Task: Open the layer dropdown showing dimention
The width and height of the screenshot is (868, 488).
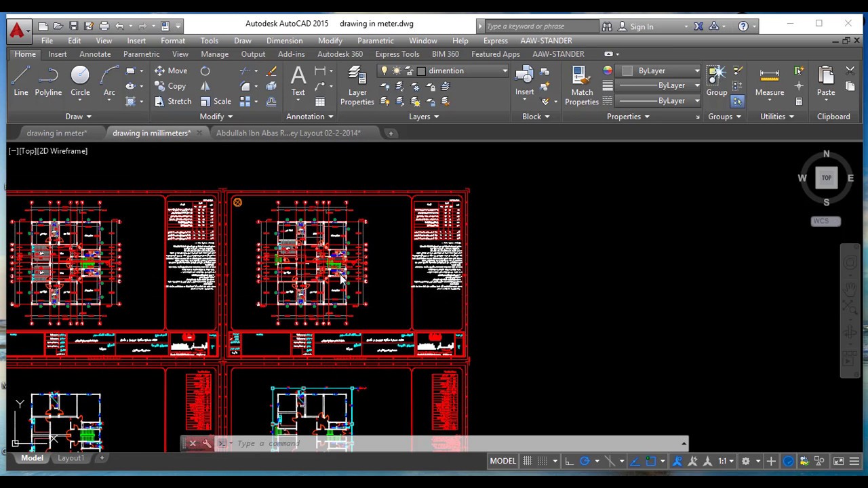Action: click(x=443, y=70)
